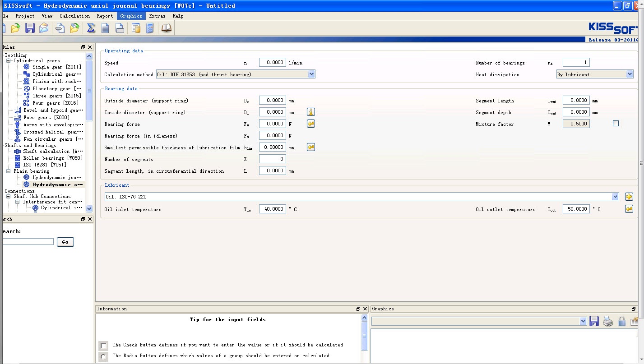Click the Segment length lwed input field

pos(576,100)
